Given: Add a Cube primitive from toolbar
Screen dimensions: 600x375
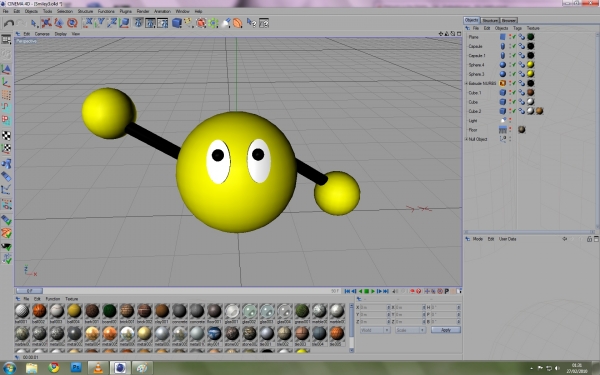Looking at the screenshot, I should click(x=176, y=23).
